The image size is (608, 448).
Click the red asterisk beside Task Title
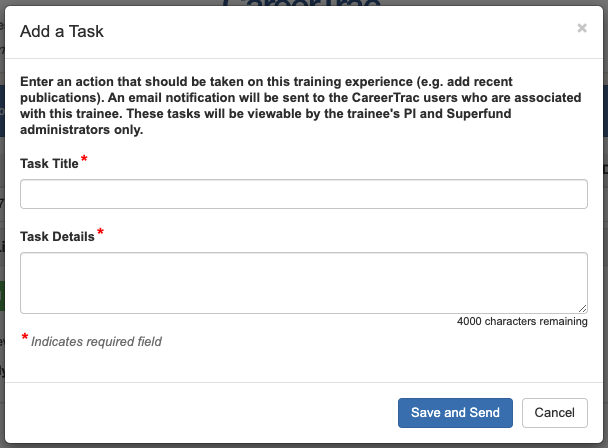(84, 159)
